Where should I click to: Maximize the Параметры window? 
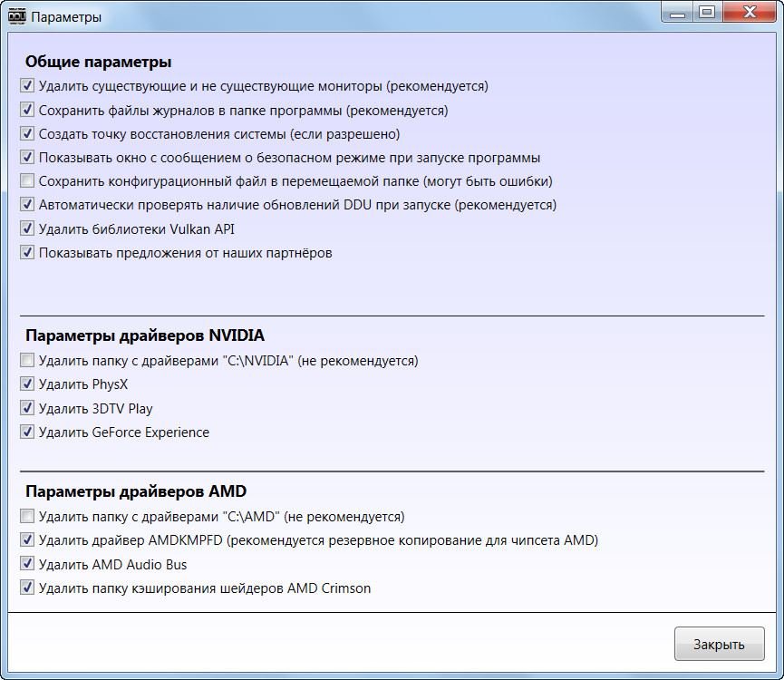[x=707, y=12]
